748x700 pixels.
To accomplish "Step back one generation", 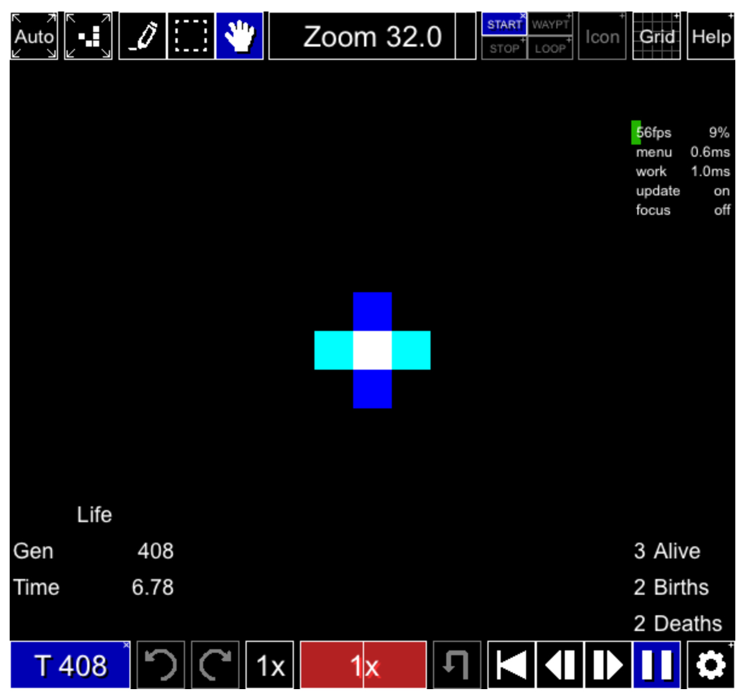I will (x=560, y=665).
